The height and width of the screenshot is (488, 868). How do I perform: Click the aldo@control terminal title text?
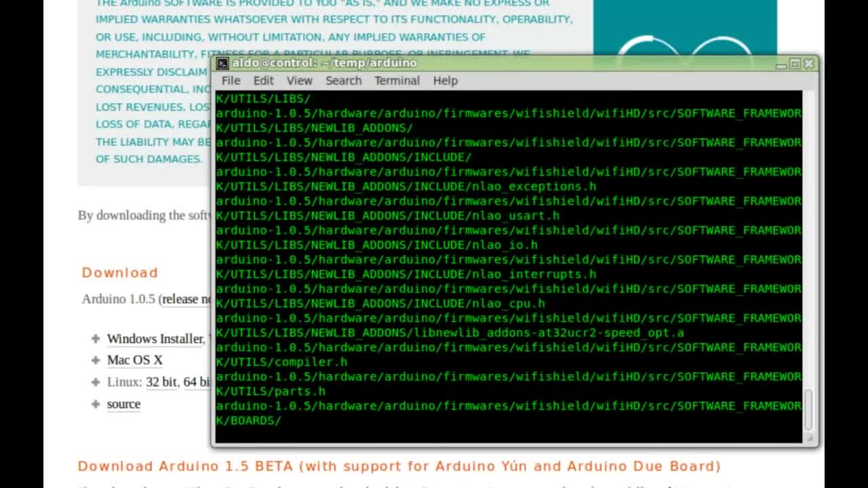tap(324, 63)
